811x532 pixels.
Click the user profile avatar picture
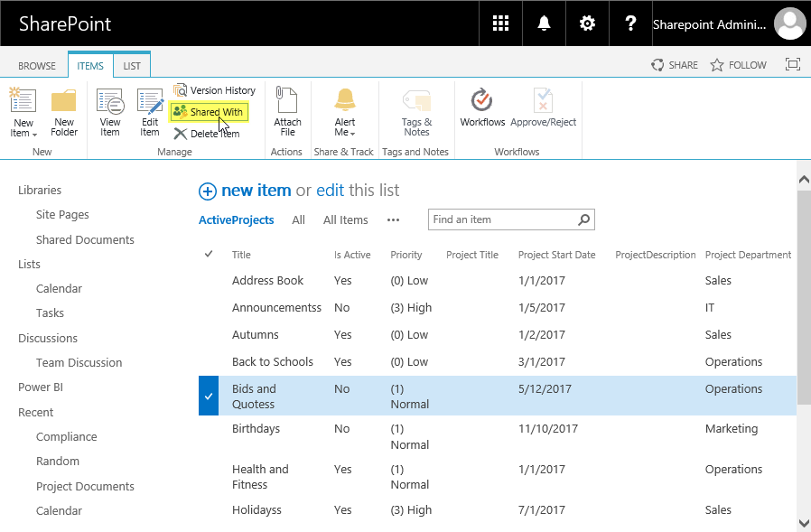click(789, 23)
